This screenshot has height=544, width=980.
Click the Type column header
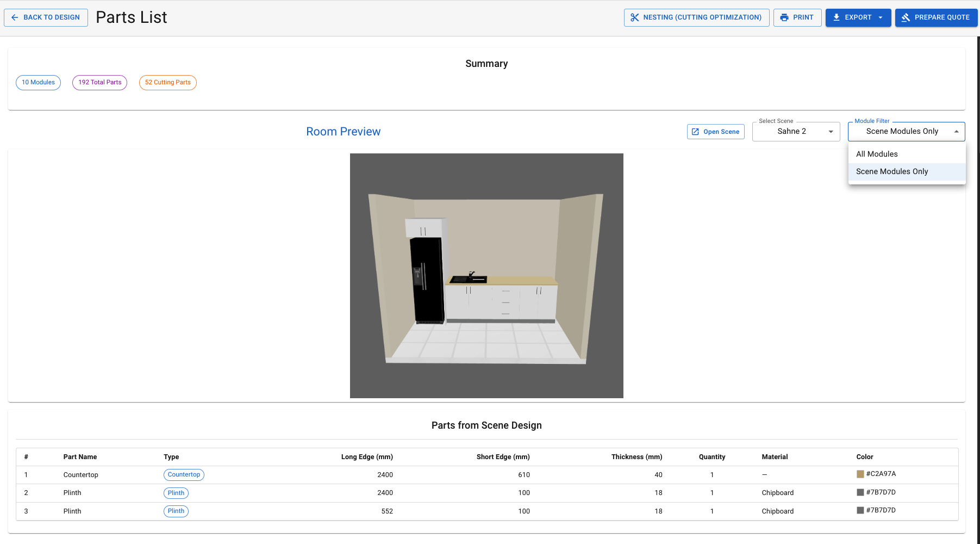(x=171, y=457)
